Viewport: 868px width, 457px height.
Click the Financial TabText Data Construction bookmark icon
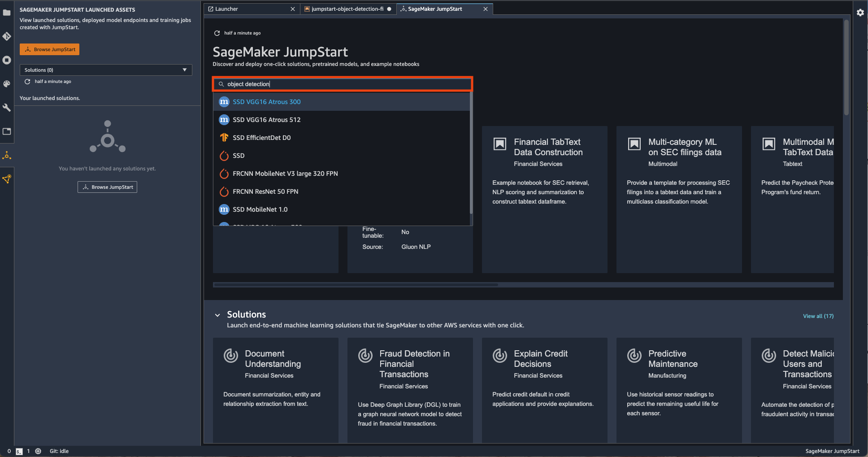pos(500,144)
